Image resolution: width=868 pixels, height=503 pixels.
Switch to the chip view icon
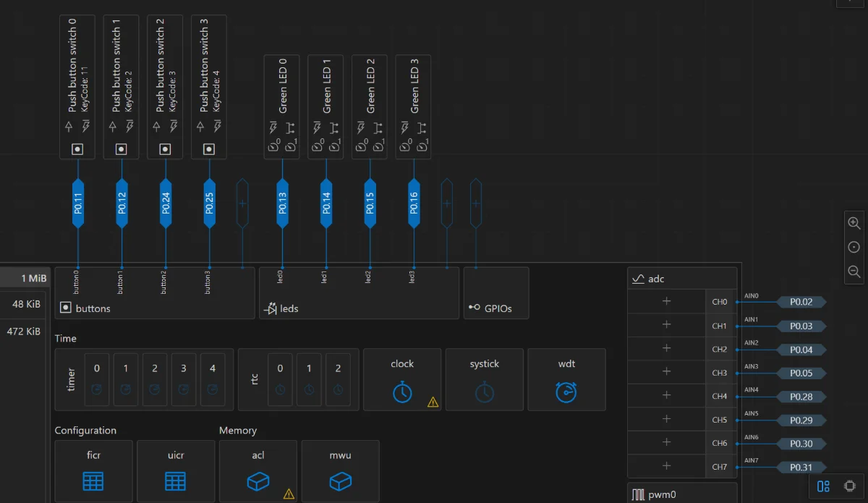[x=850, y=487]
